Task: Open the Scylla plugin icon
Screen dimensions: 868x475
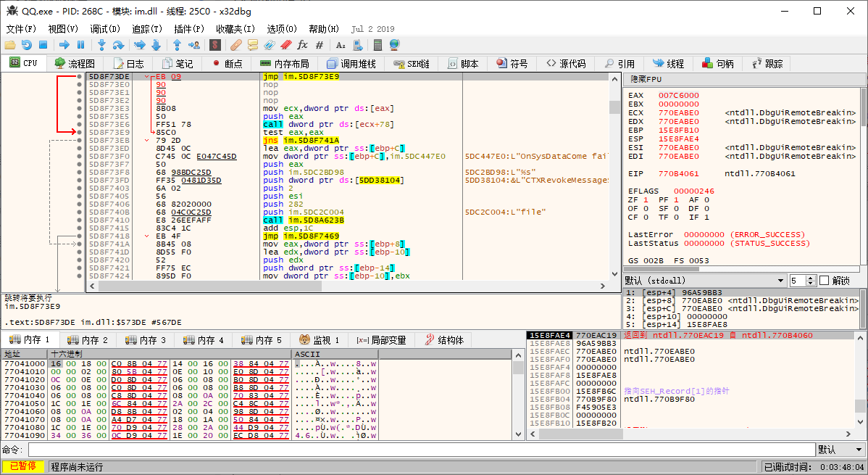Action: point(215,45)
